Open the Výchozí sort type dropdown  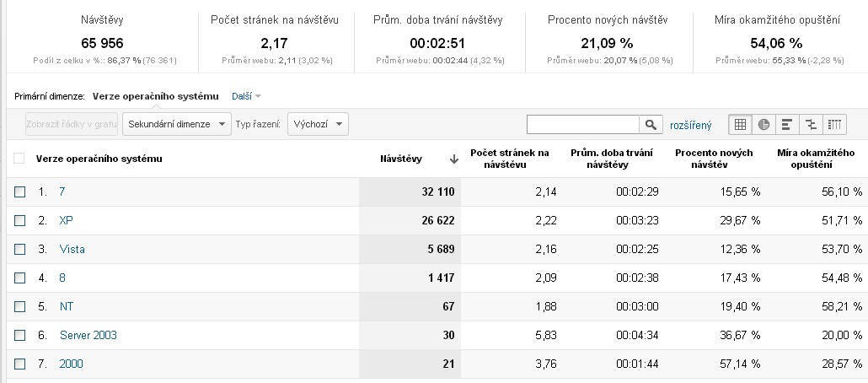coord(318,124)
